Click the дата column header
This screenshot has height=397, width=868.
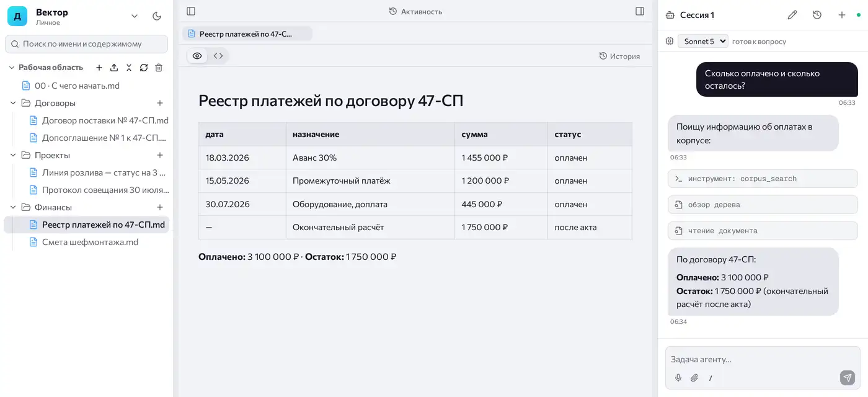(x=242, y=134)
